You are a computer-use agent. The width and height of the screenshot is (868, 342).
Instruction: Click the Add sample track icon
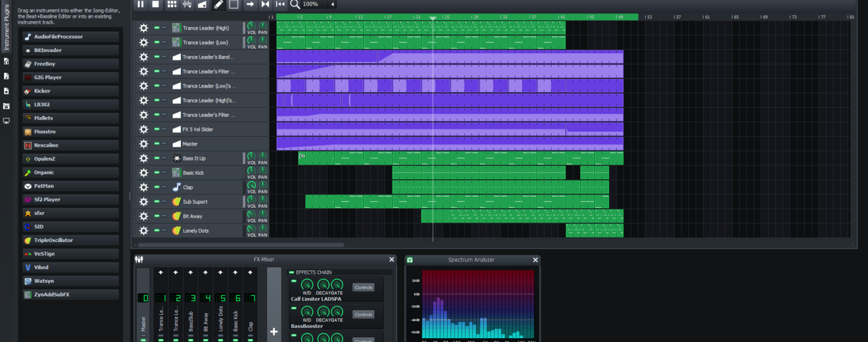(187, 5)
